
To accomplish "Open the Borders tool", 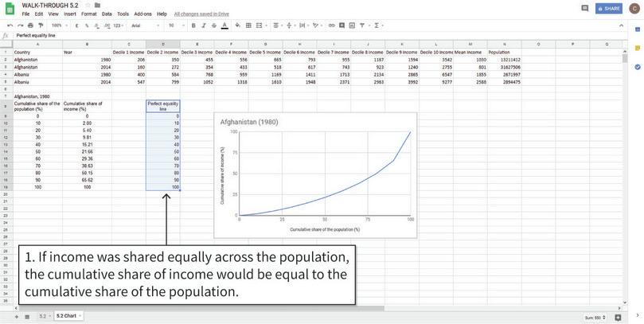I will (248, 25).
